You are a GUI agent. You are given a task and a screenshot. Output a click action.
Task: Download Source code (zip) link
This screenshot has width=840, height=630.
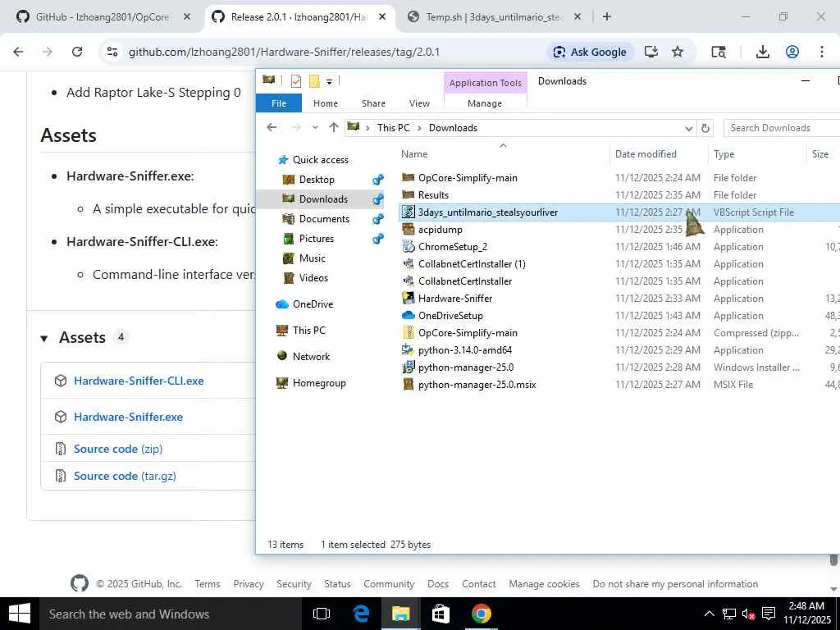tap(118, 449)
